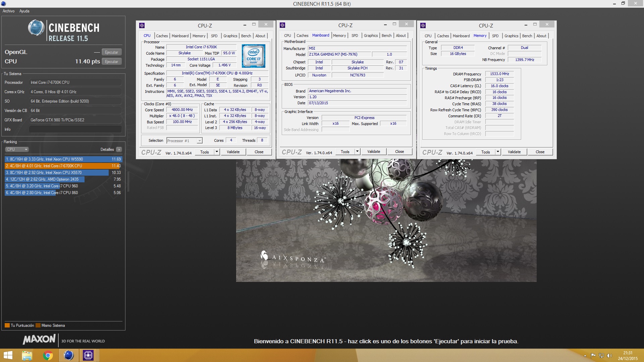
Task: Open the CPU ranking type dropdown
Action: coord(17,149)
